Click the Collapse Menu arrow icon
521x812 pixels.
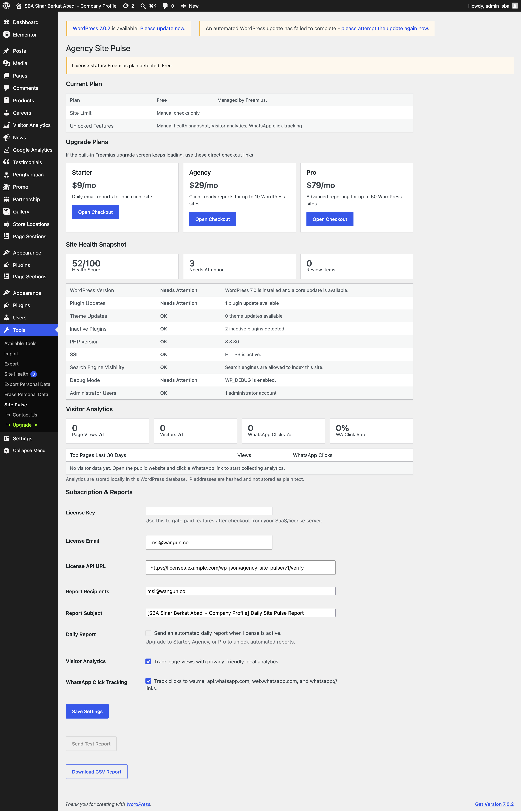(7, 451)
